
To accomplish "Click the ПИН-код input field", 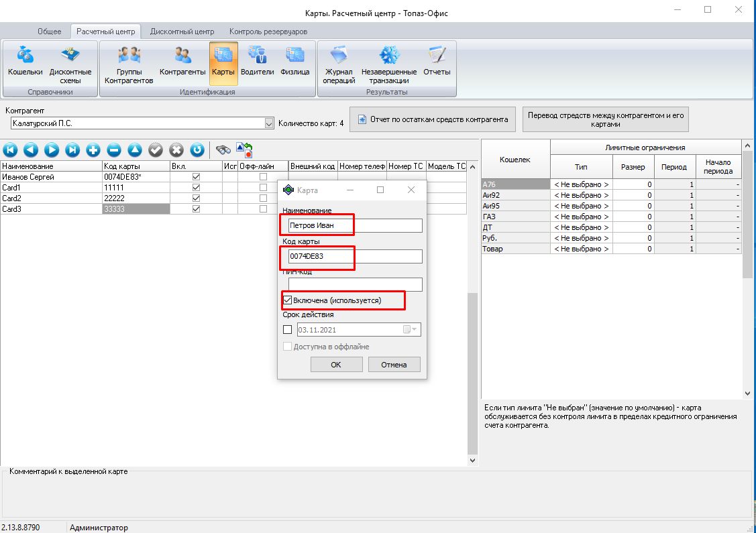I will tap(355, 284).
